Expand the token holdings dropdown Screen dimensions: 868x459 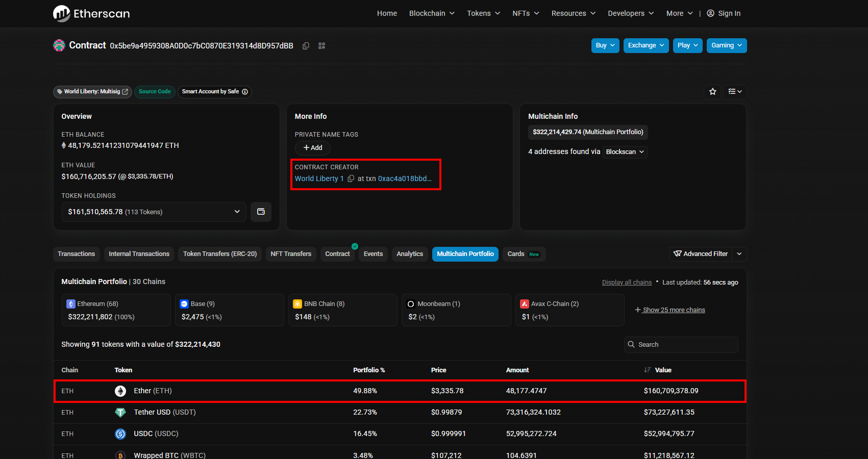[x=154, y=212]
